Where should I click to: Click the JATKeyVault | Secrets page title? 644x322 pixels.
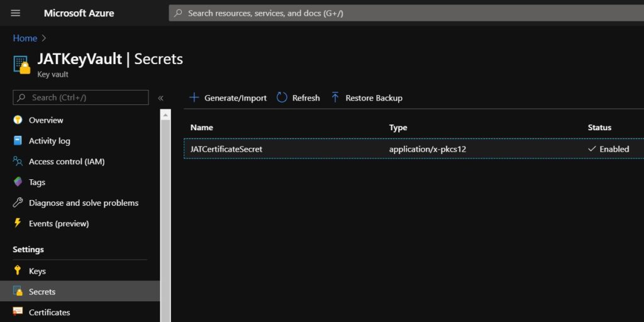(x=110, y=59)
